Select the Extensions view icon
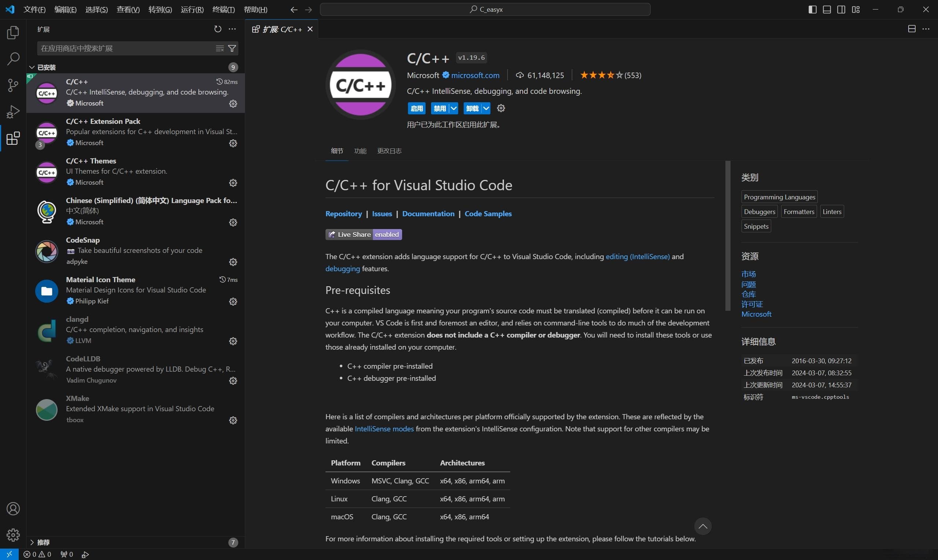The width and height of the screenshot is (938, 560). click(x=13, y=138)
